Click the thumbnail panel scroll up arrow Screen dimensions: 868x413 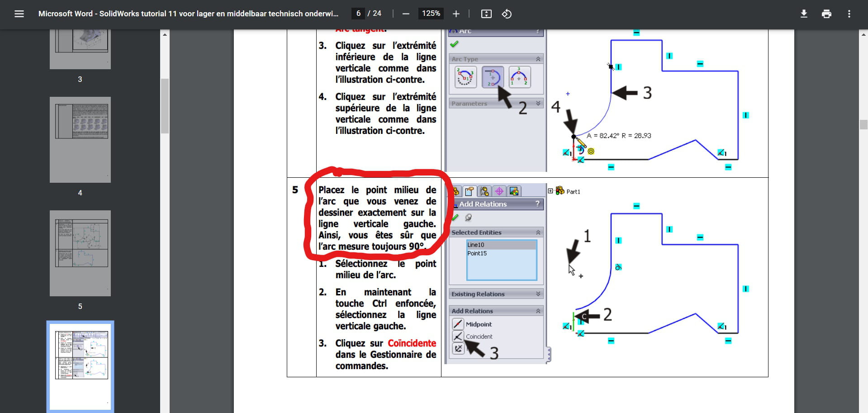pos(165,35)
